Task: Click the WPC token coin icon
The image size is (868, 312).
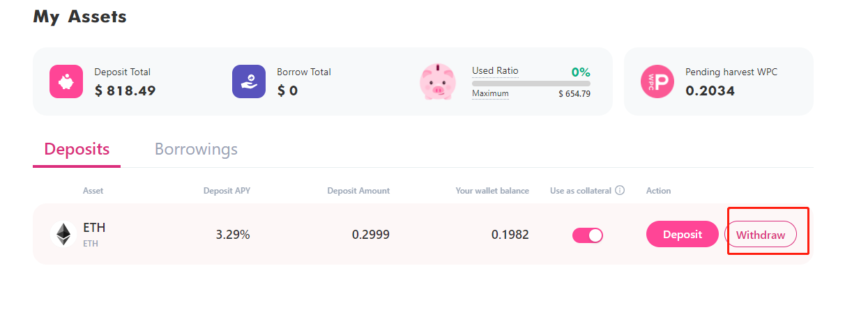Action: [x=657, y=81]
